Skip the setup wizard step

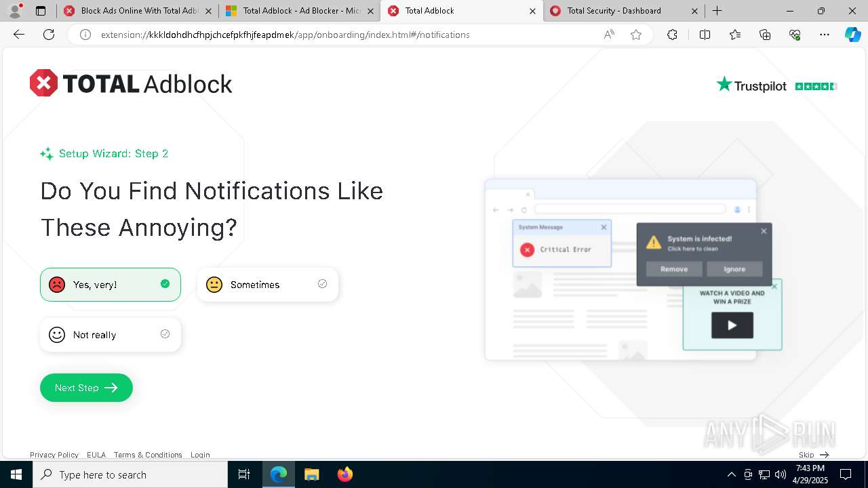click(x=814, y=455)
